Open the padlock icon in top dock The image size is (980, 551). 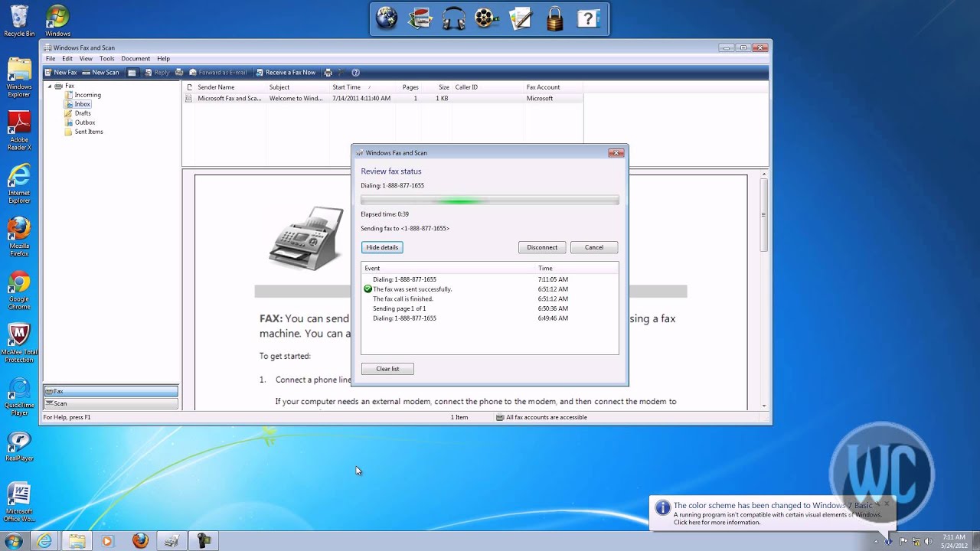[x=554, y=18]
